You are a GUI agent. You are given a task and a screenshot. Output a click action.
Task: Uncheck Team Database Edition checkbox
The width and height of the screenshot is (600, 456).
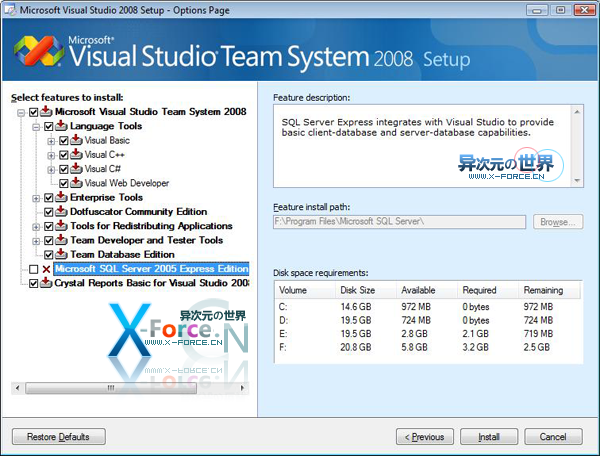[x=49, y=255]
